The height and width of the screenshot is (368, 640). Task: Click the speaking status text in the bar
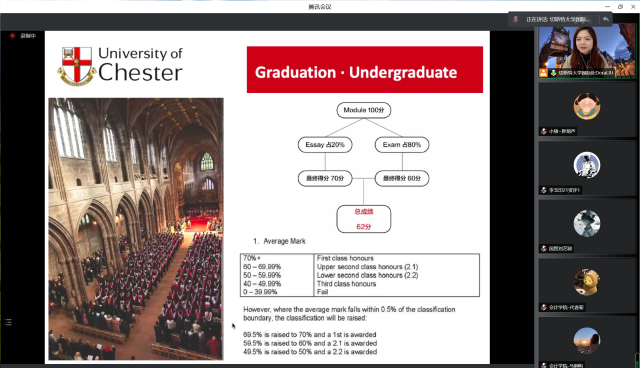(558, 19)
